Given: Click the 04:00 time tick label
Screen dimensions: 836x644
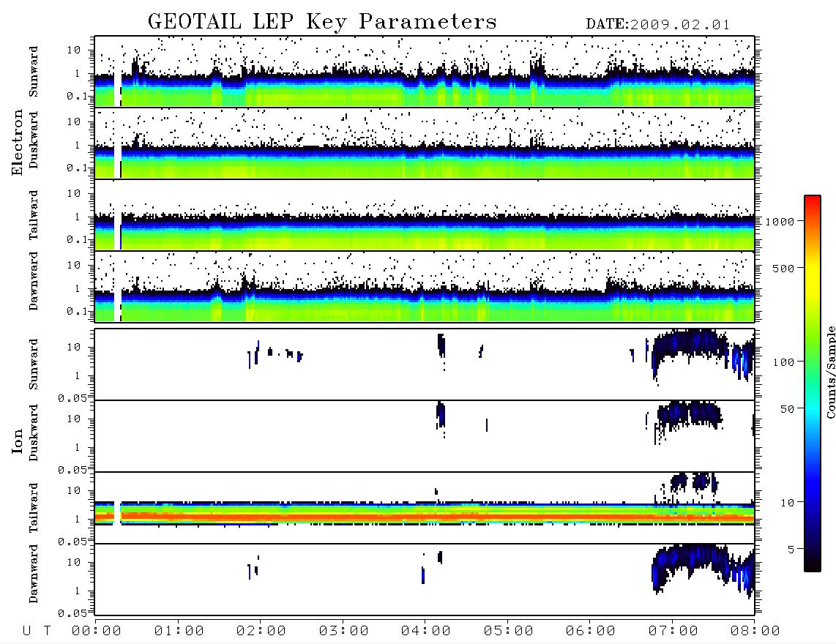Looking at the screenshot, I should click(x=426, y=632).
